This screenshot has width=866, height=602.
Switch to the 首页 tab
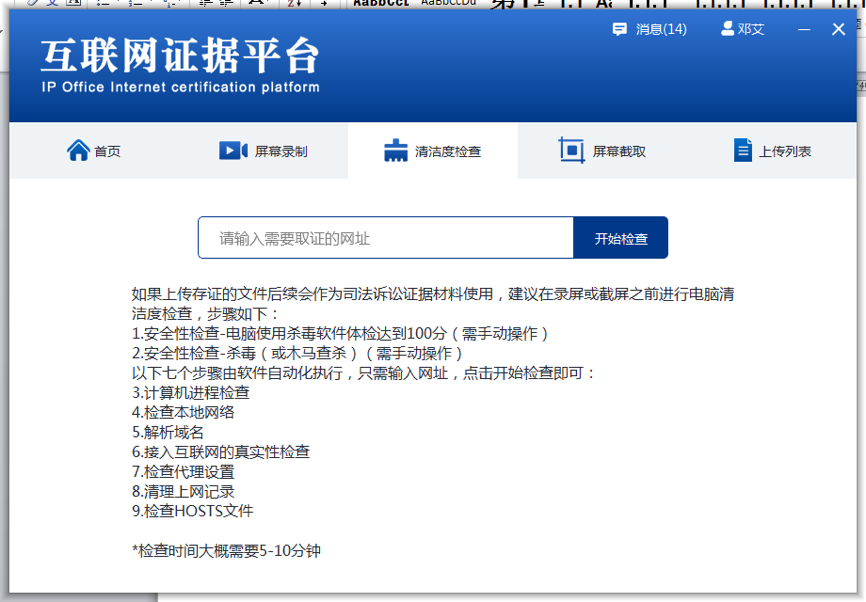108,152
